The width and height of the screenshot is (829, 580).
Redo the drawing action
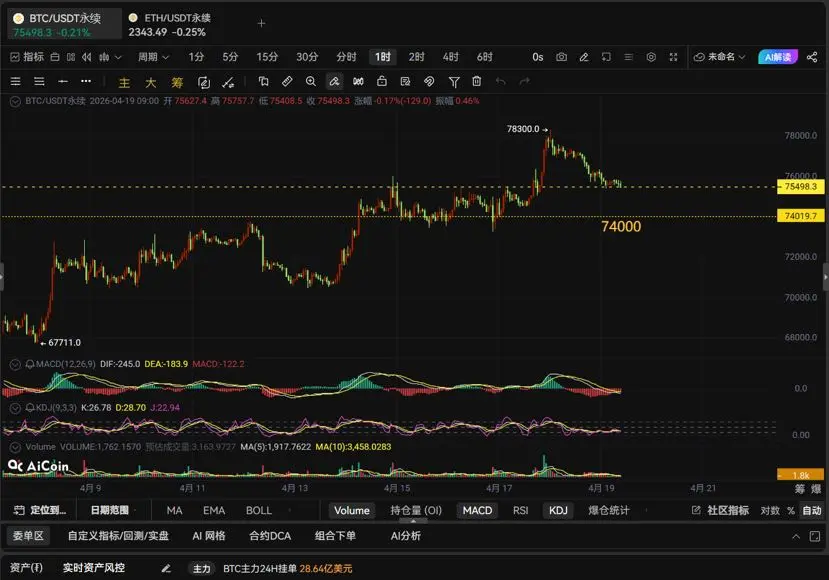point(524,81)
